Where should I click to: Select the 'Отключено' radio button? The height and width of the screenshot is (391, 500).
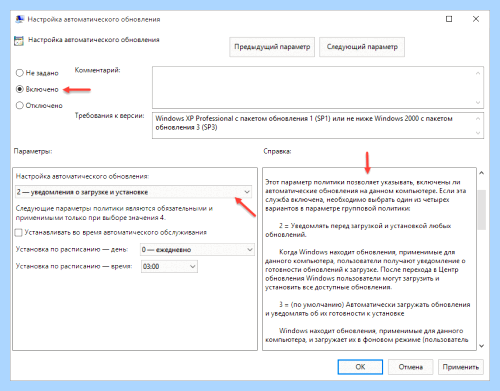click(x=20, y=105)
